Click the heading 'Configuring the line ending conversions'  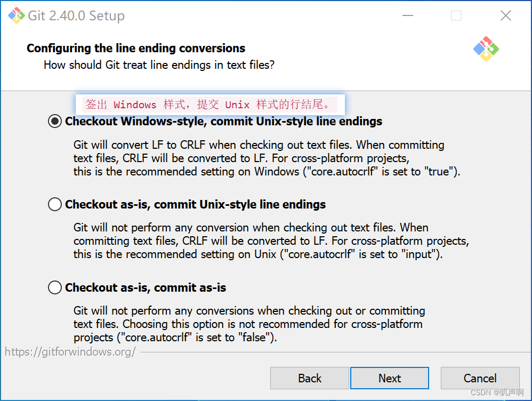(x=136, y=48)
